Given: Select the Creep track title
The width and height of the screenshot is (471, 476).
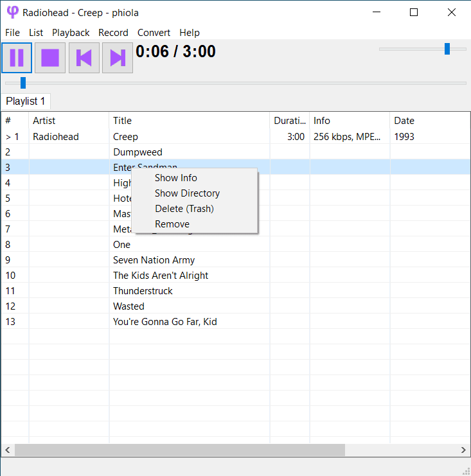Looking at the screenshot, I should [x=125, y=137].
